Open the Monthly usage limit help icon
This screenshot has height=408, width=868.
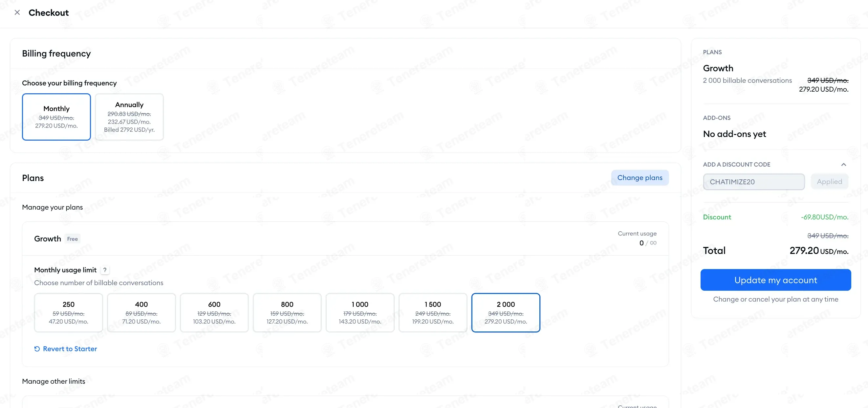click(x=105, y=270)
